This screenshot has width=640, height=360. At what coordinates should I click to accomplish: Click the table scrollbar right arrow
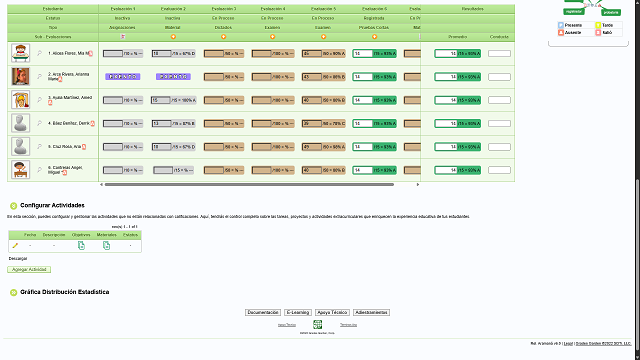tap(418, 184)
